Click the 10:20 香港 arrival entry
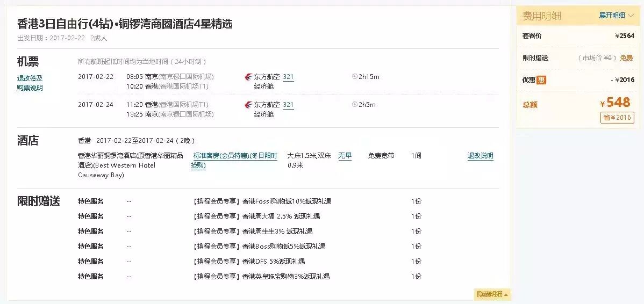This screenshot has width=644, height=304. (167, 86)
